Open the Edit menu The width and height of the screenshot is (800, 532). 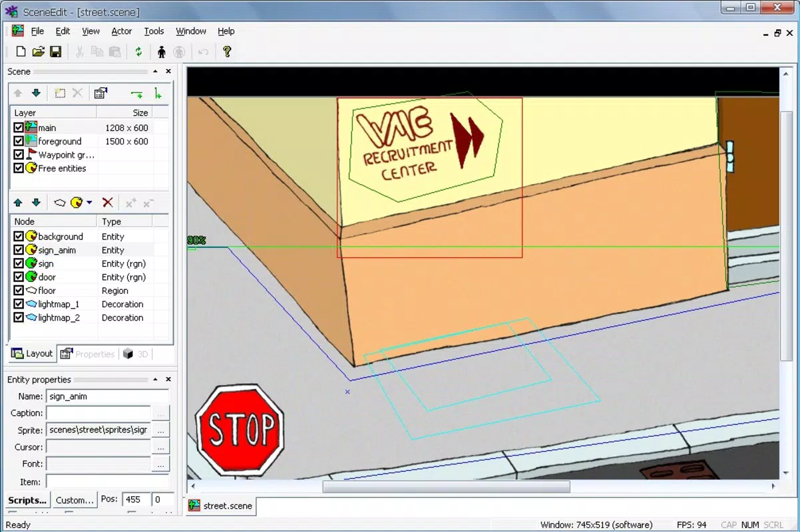(63, 31)
